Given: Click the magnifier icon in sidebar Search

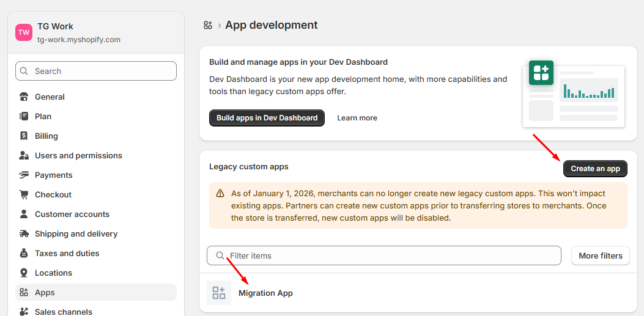Looking at the screenshot, I should pyautogui.click(x=24, y=71).
